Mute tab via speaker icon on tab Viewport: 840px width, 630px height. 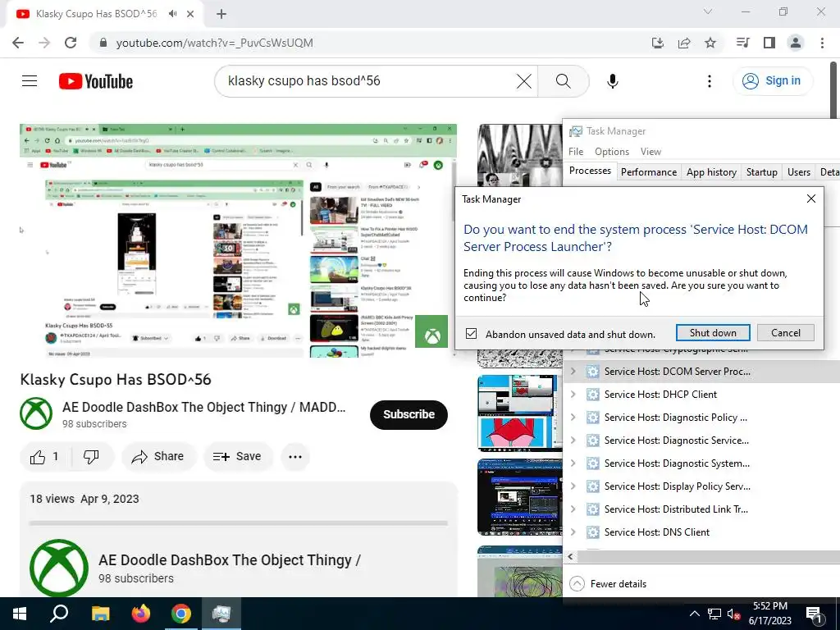tap(172, 14)
